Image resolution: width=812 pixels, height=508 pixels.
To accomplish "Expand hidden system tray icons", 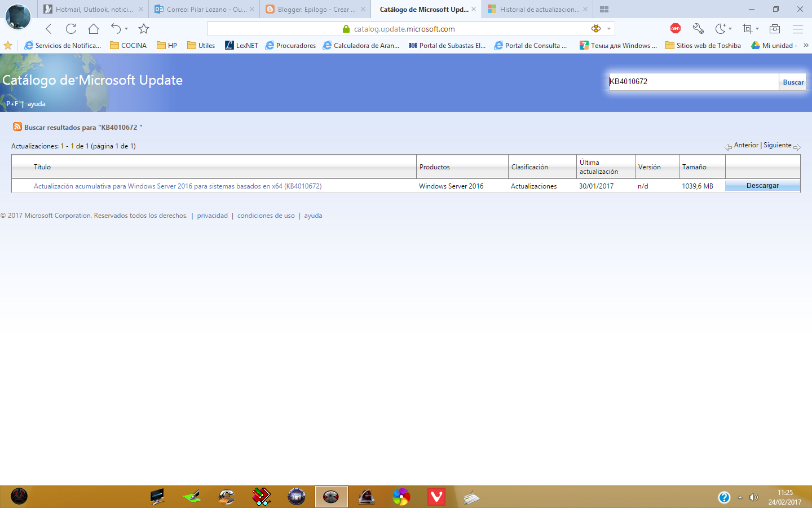I will tap(740, 497).
